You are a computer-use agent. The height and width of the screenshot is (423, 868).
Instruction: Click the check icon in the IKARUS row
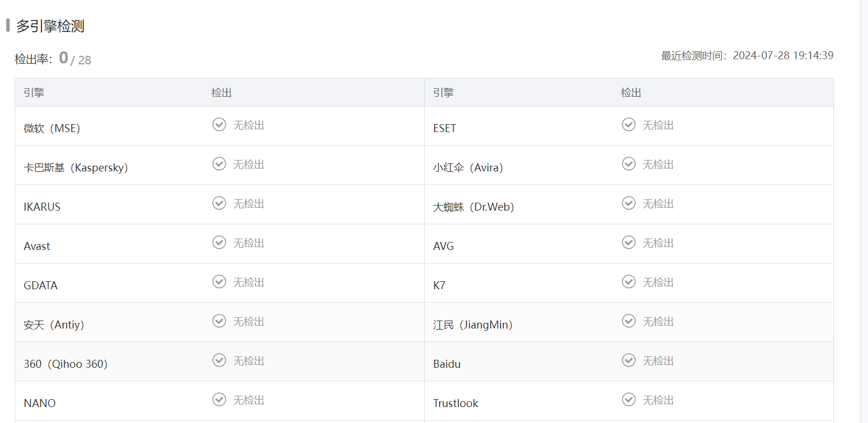pyautogui.click(x=219, y=203)
